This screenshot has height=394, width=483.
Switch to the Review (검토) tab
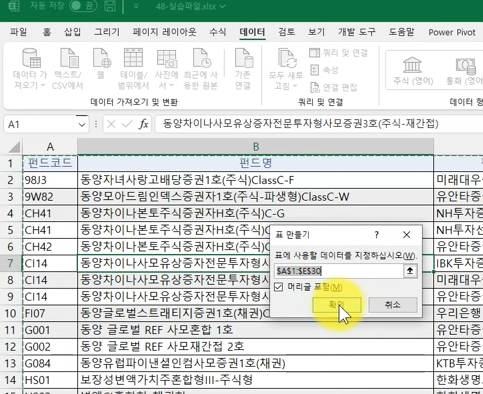[287, 32]
